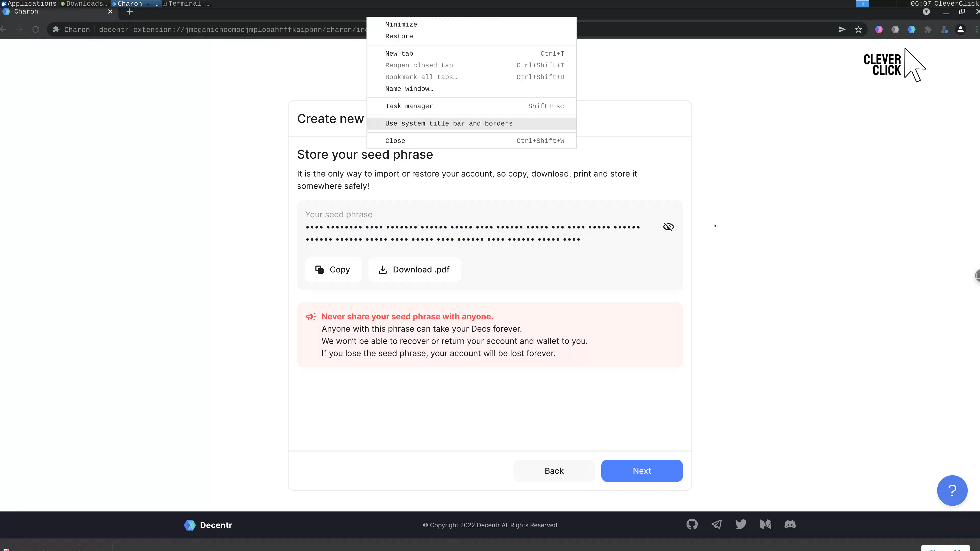Click the blue Next button
This screenshot has height=551, width=980.
(x=641, y=471)
